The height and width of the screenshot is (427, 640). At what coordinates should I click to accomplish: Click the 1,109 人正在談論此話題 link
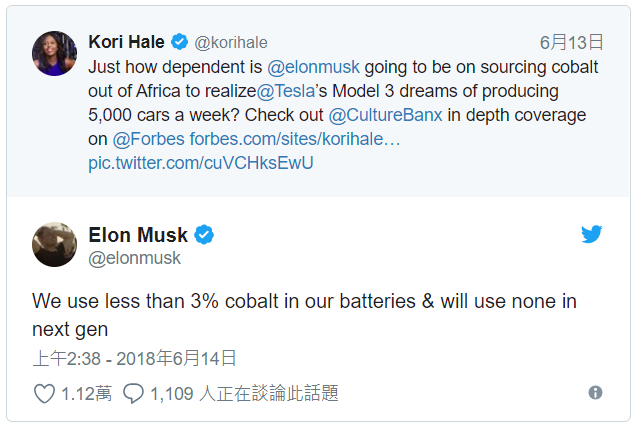pyautogui.click(x=243, y=393)
